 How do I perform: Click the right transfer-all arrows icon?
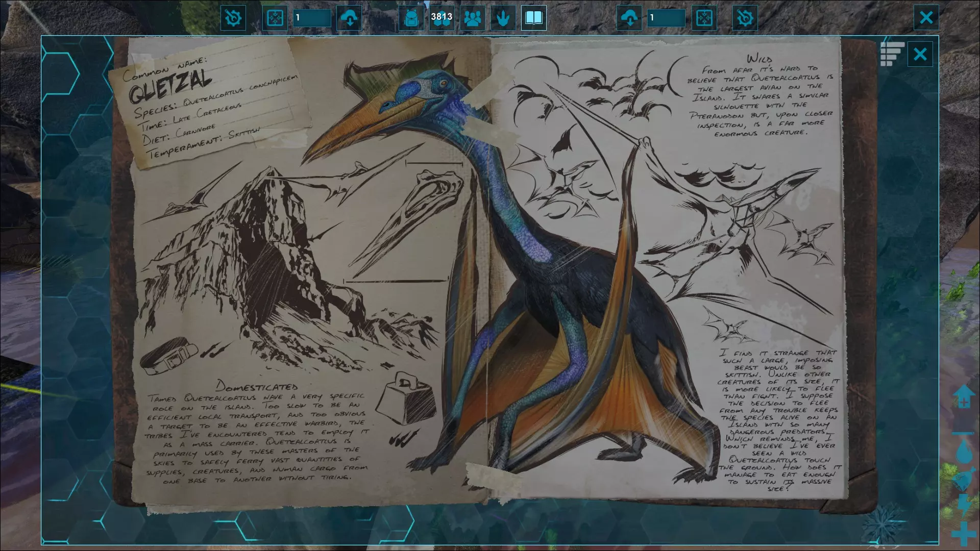tap(704, 18)
